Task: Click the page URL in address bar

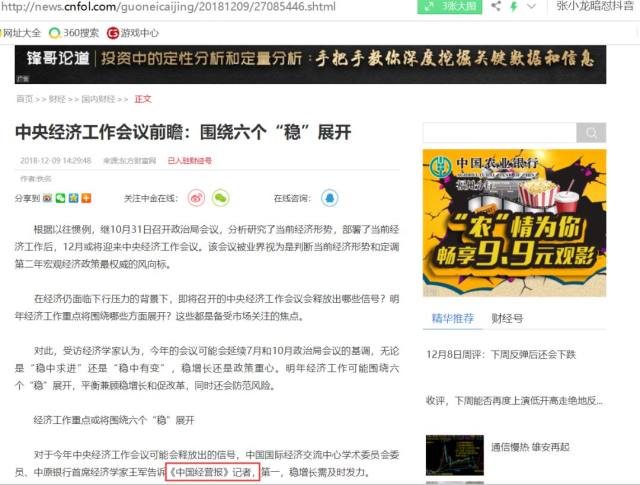Action: coord(169,7)
